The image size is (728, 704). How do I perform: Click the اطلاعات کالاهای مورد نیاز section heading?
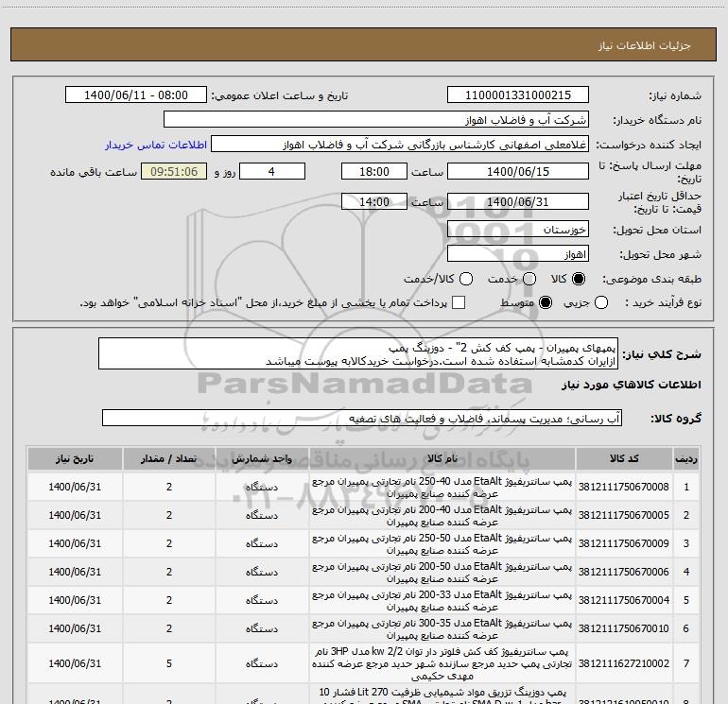[x=632, y=385]
